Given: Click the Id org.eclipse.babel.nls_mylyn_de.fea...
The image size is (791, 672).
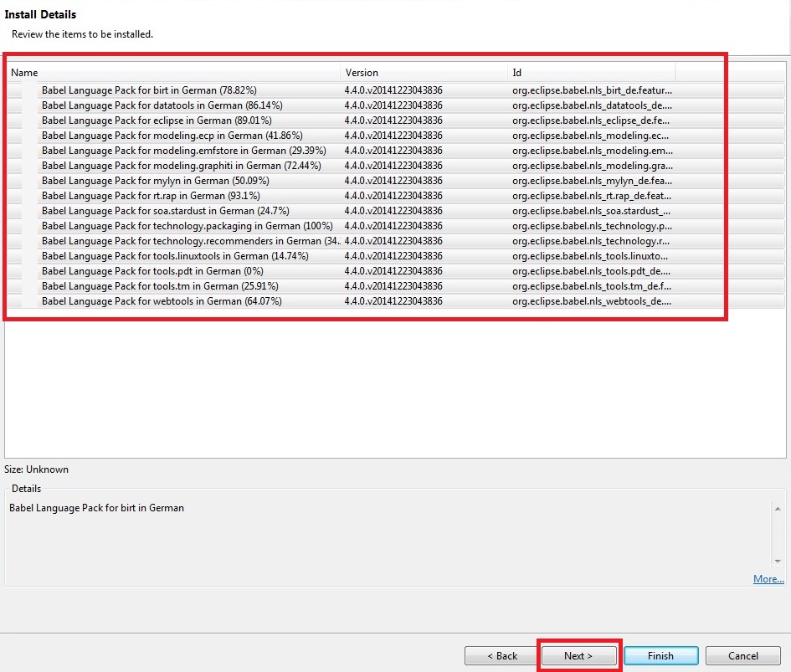Looking at the screenshot, I should (593, 181).
